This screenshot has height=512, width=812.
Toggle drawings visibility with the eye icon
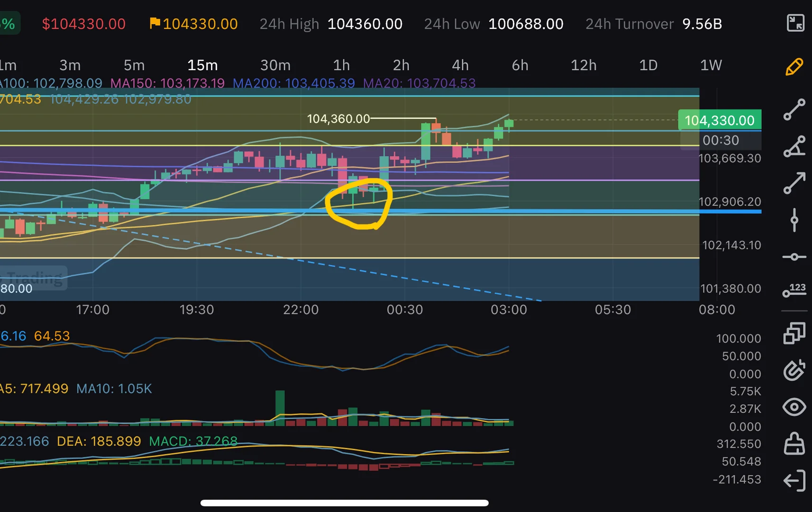(794, 407)
